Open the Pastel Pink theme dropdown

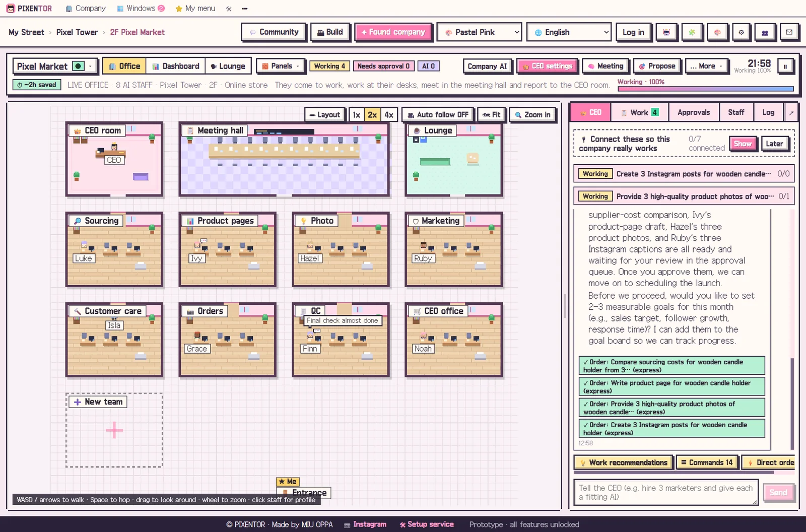(x=479, y=32)
